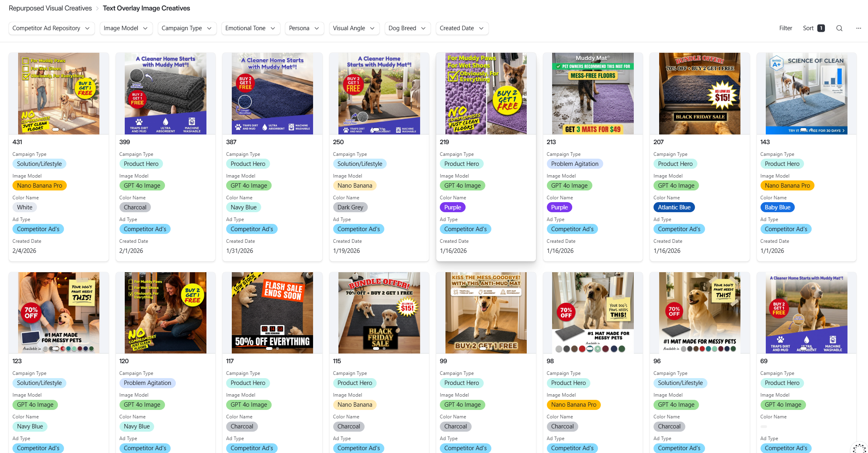Image resolution: width=868 pixels, height=453 pixels.
Task: Select the Competitor Ad's tag on card 143
Action: [786, 229]
